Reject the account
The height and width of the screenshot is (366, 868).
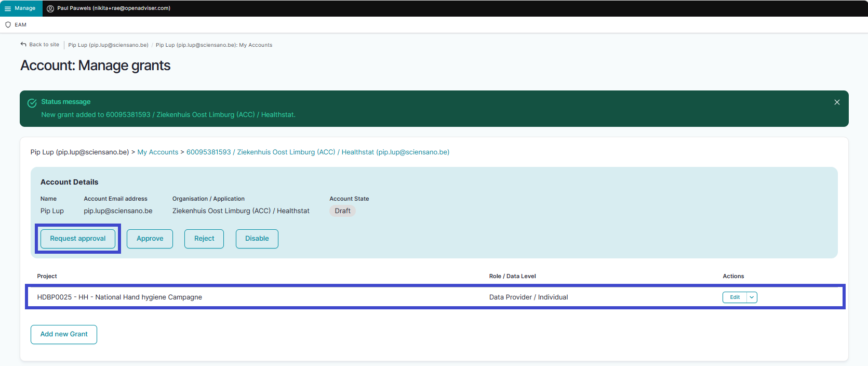coord(204,239)
